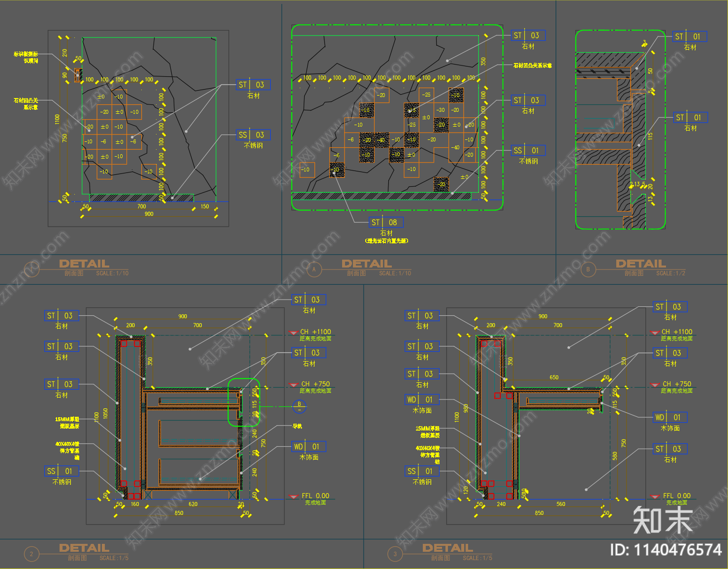Click the SS 01 tag in detail 2
This screenshot has height=569, width=728.
[62, 471]
